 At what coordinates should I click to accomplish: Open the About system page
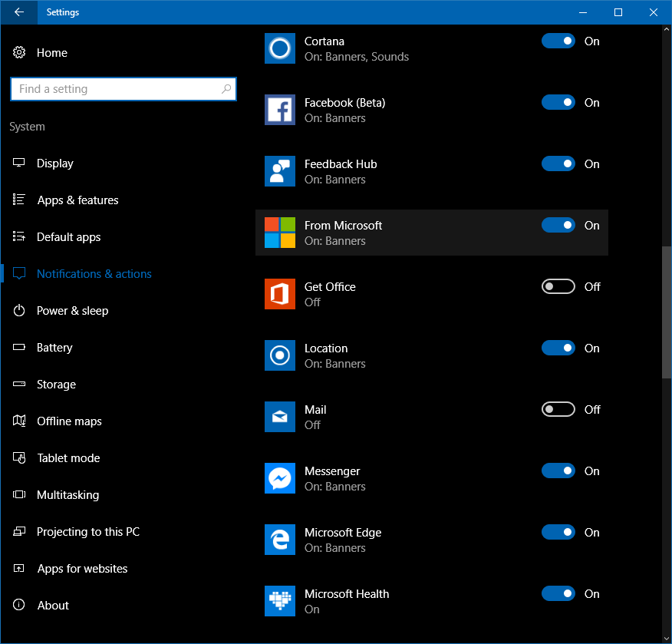tap(53, 606)
